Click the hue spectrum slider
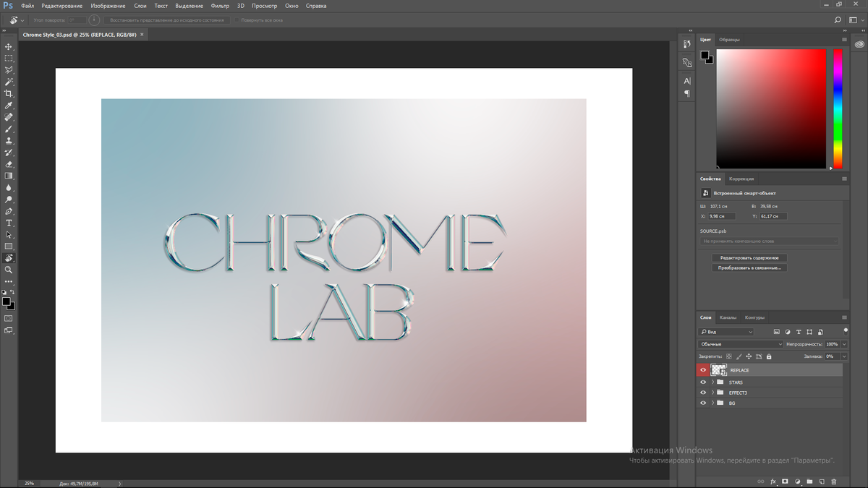 click(838, 108)
